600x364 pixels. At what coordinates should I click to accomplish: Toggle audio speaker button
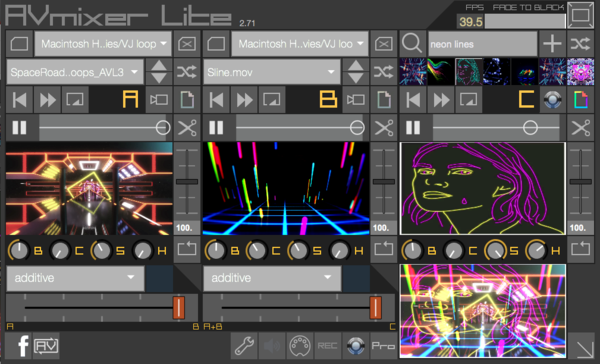click(272, 346)
